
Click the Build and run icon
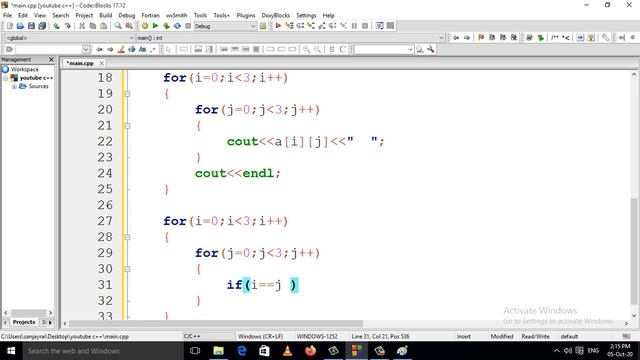pyautogui.click(x=166, y=26)
